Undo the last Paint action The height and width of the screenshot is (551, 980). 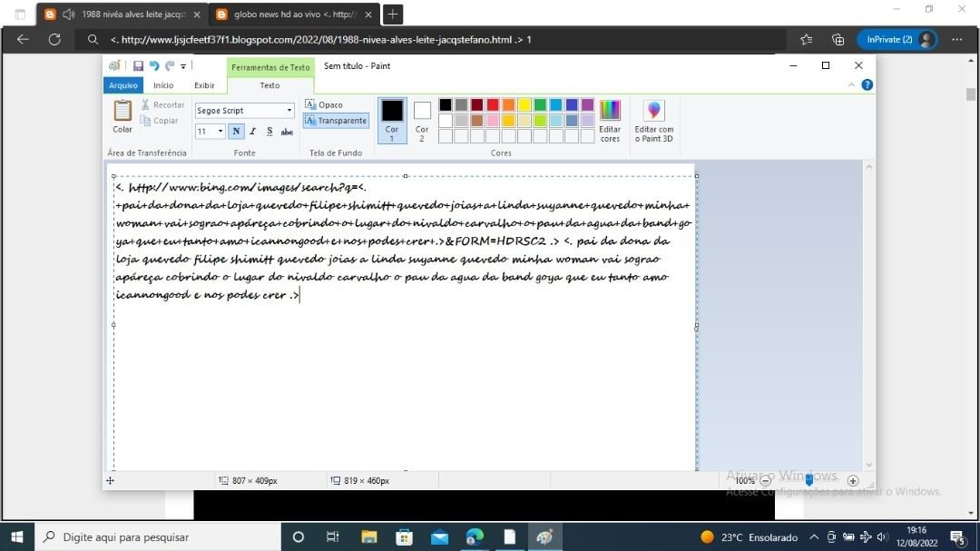153,65
